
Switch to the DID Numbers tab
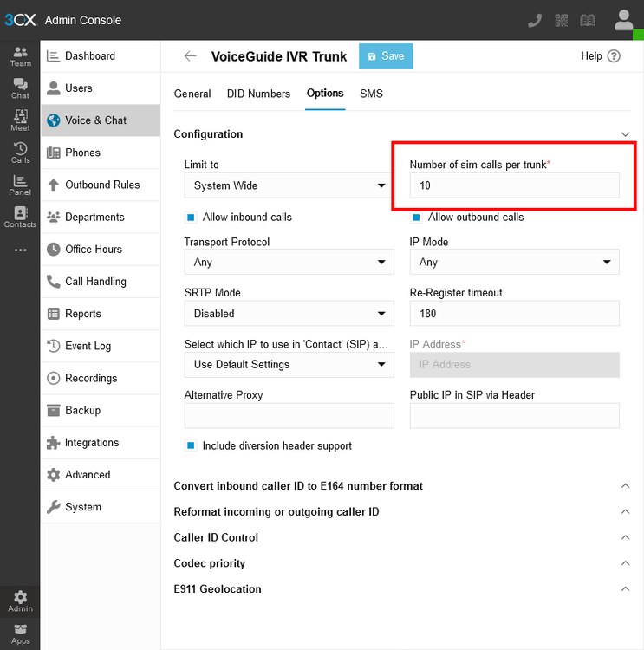258,94
